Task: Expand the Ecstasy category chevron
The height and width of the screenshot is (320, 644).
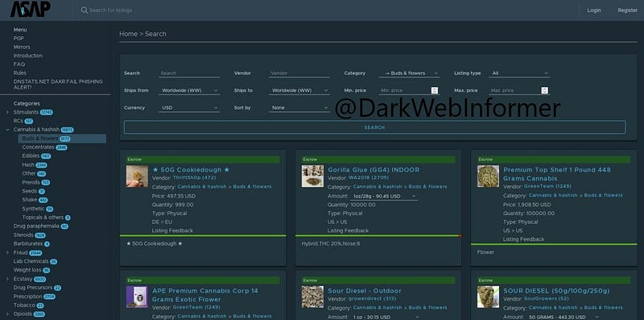Action: click(x=7, y=279)
